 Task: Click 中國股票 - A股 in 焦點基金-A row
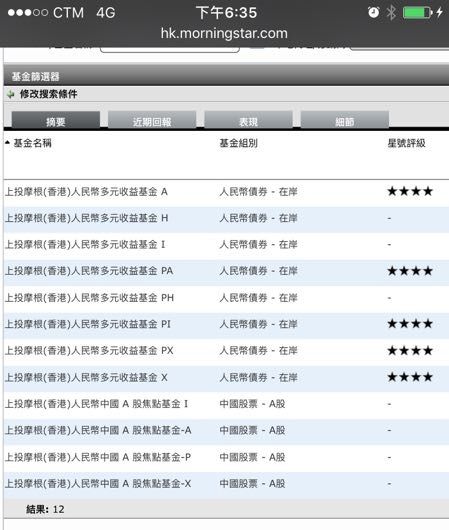pos(252,430)
